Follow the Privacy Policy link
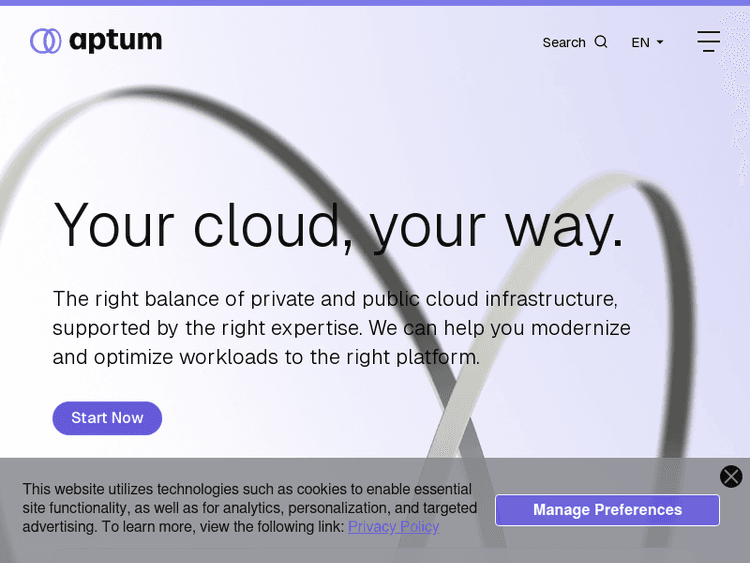Image resolution: width=750 pixels, height=563 pixels. pyautogui.click(x=393, y=527)
